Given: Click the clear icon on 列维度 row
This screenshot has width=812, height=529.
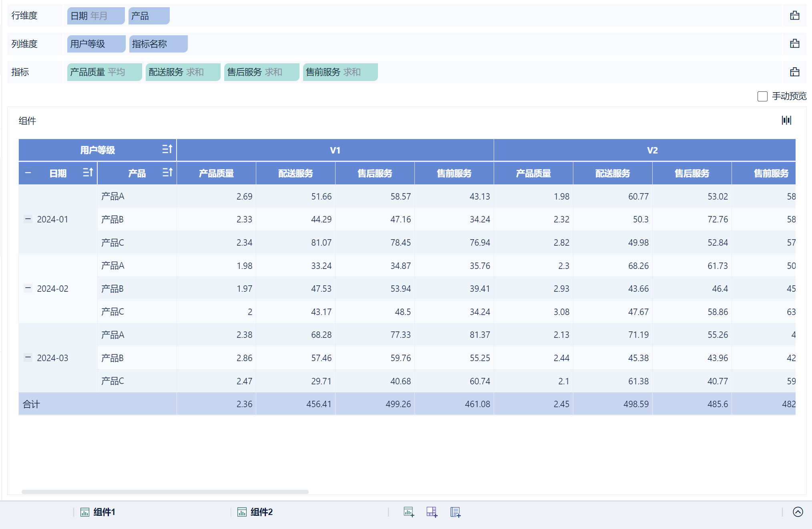Looking at the screenshot, I should [x=794, y=44].
